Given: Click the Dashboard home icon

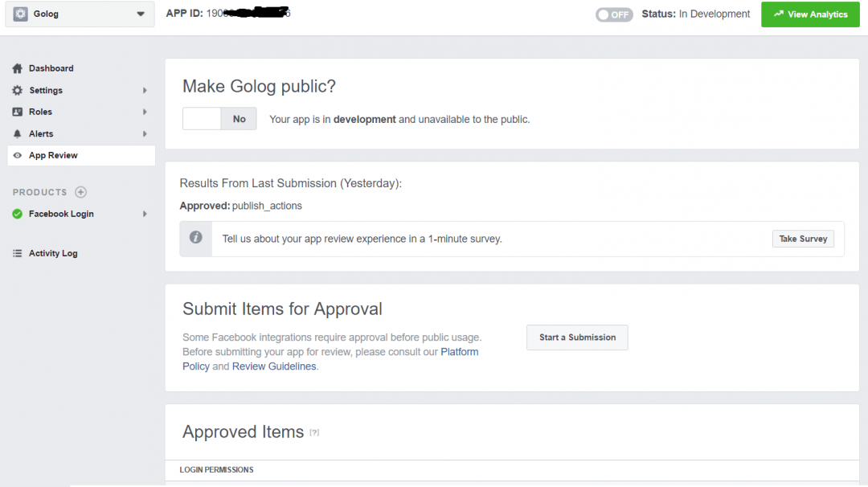Looking at the screenshot, I should (18, 68).
